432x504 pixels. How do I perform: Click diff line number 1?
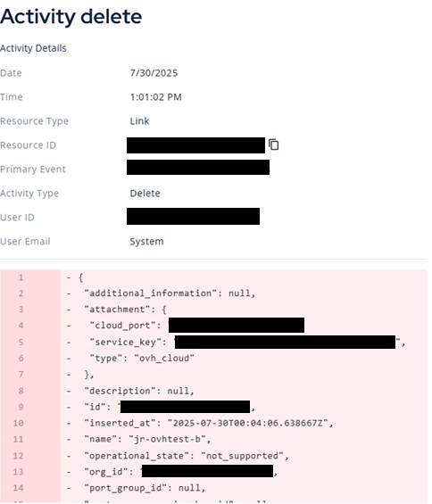coord(21,277)
